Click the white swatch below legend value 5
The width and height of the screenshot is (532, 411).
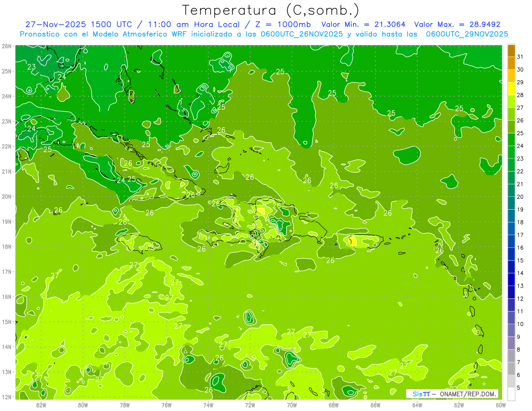pos(512,394)
